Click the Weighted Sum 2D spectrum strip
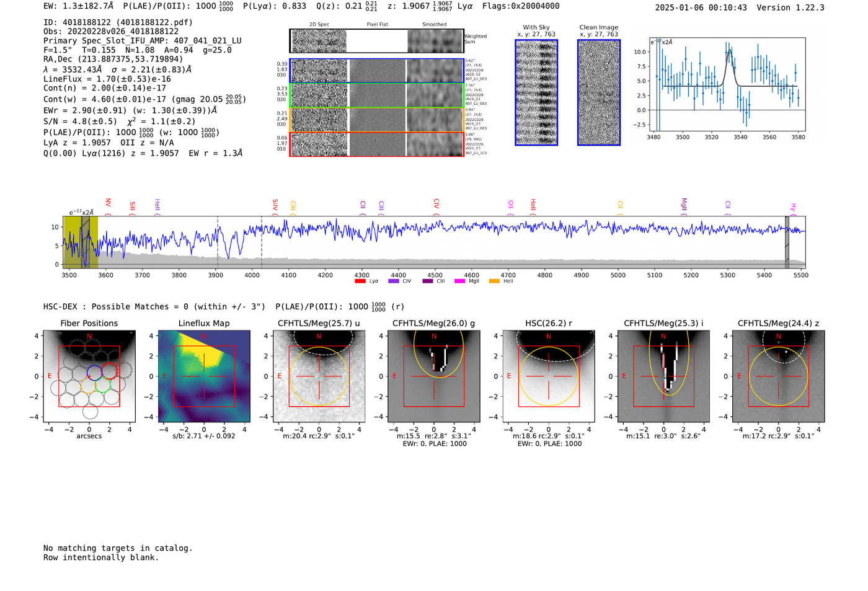Screen dimensions: 868x591 pyautogui.click(x=376, y=41)
